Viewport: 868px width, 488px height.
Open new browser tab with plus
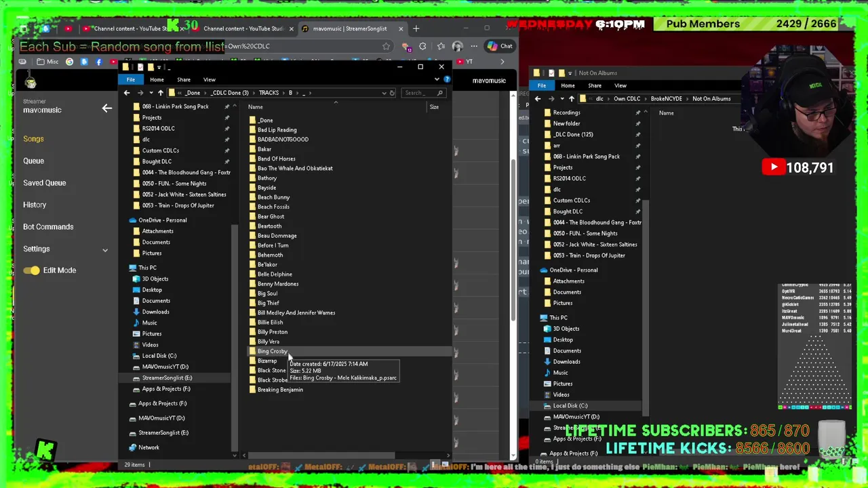(x=416, y=28)
